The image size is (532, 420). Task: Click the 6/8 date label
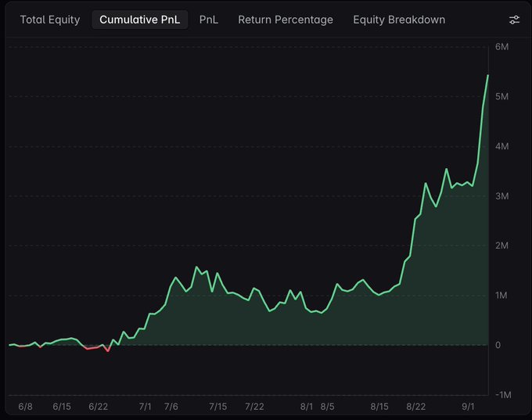tap(26, 407)
